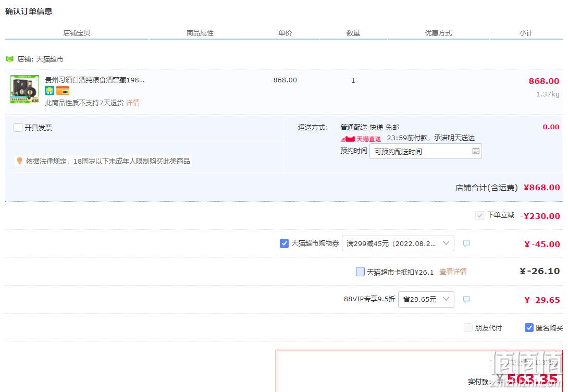Click the -¥230.00 instant discount amount

(x=540, y=216)
